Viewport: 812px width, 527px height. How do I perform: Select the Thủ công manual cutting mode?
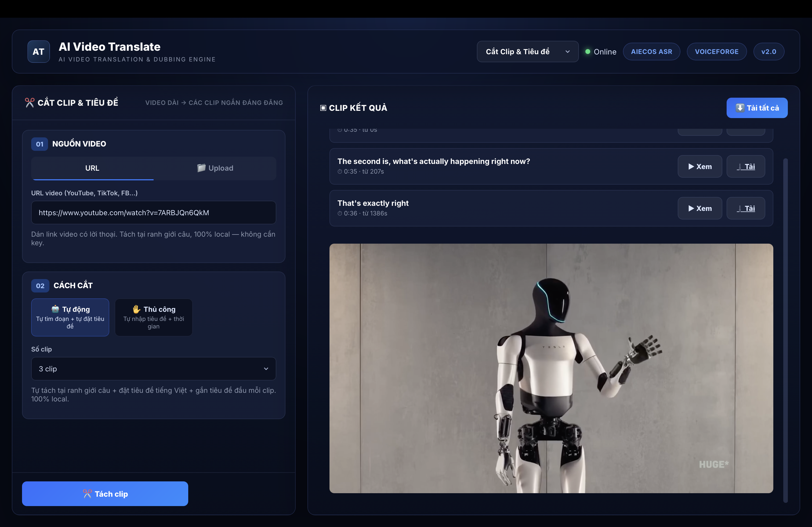[154, 317]
